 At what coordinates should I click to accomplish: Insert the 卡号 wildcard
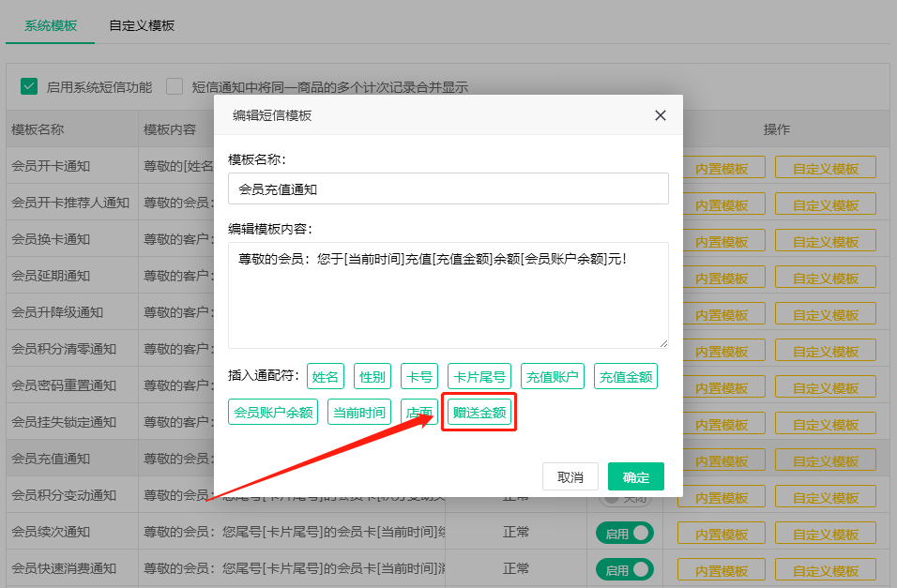pyautogui.click(x=419, y=377)
